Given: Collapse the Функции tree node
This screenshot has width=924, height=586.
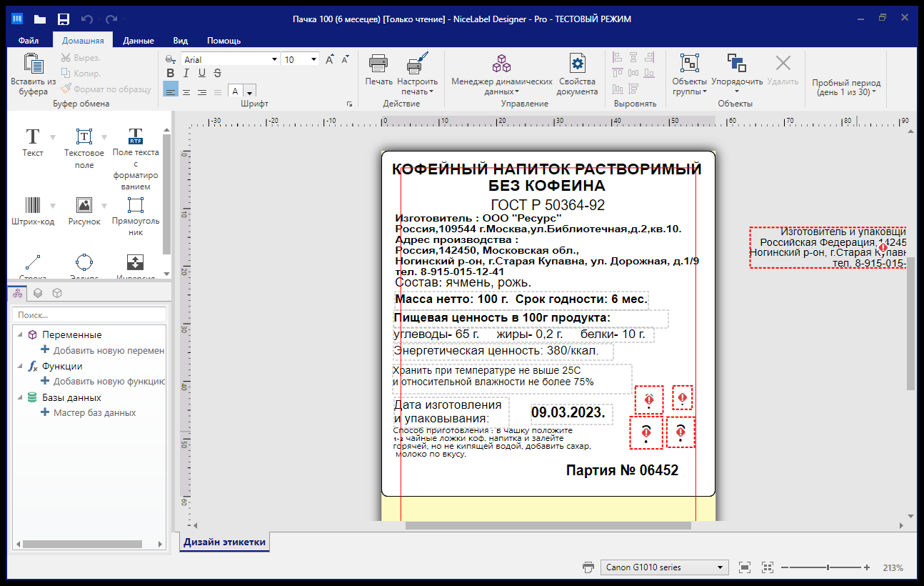Looking at the screenshot, I should pyautogui.click(x=20, y=366).
